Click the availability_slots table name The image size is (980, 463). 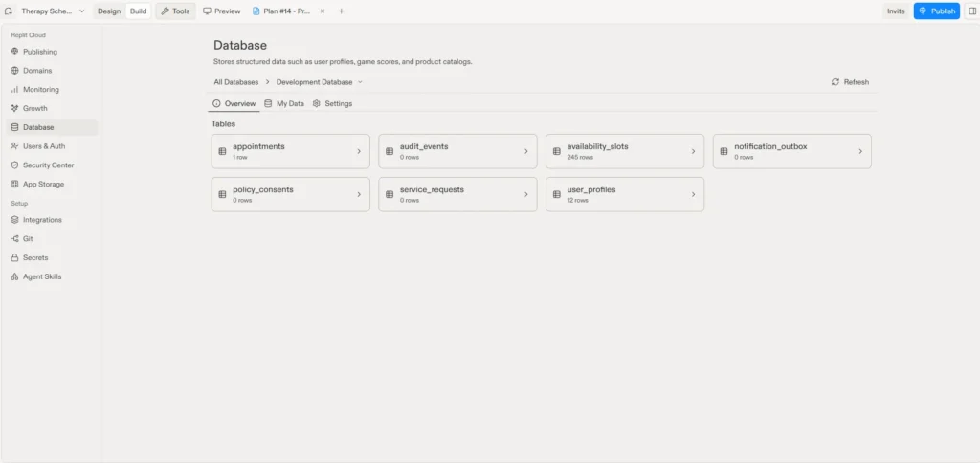[597, 146]
